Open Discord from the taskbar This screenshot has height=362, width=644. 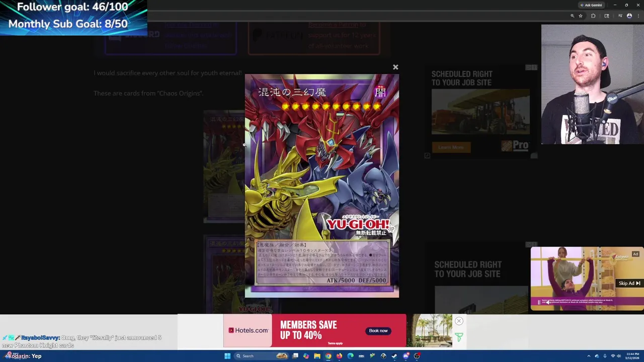pos(406,356)
